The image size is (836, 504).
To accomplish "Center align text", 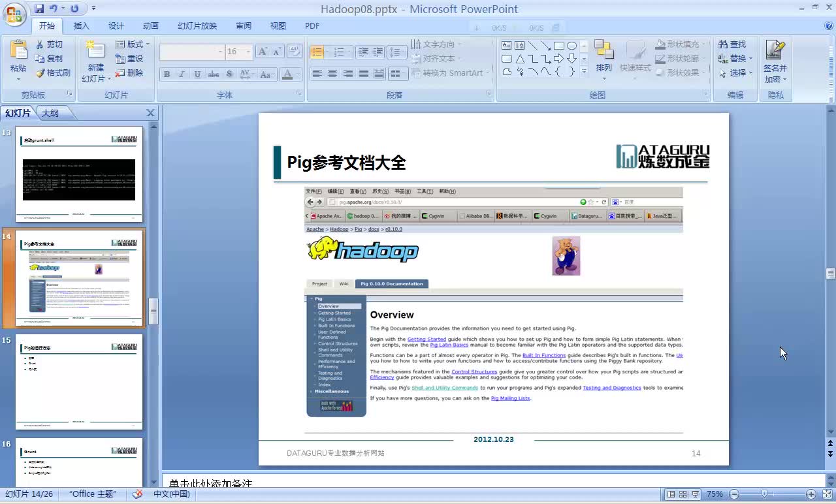I will [332, 74].
